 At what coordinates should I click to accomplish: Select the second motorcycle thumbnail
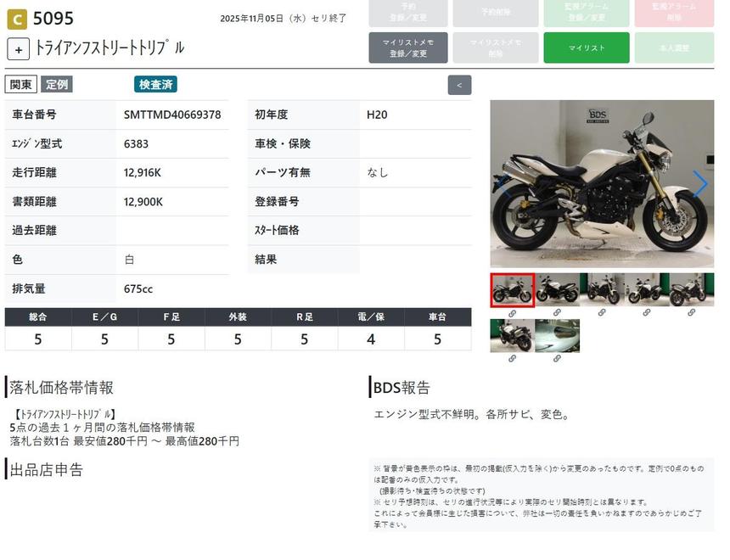tap(557, 289)
